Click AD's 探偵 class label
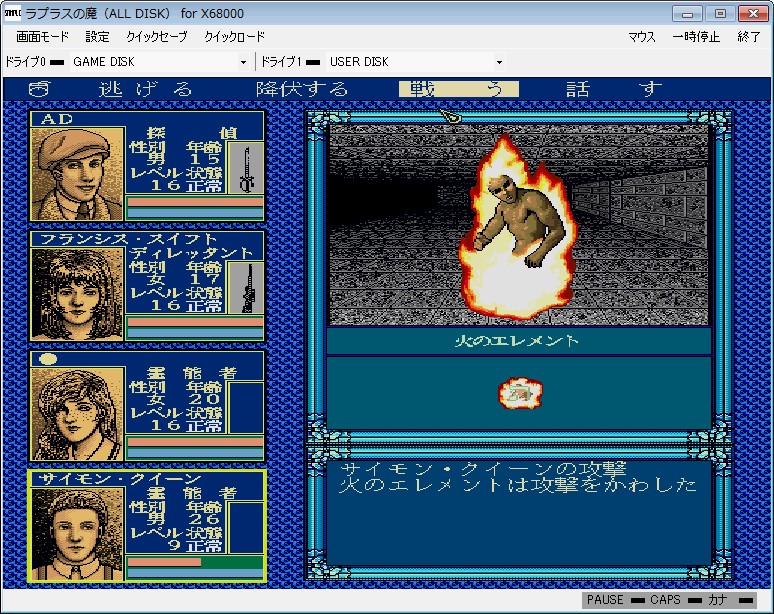The image size is (774, 614). tap(192, 133)
